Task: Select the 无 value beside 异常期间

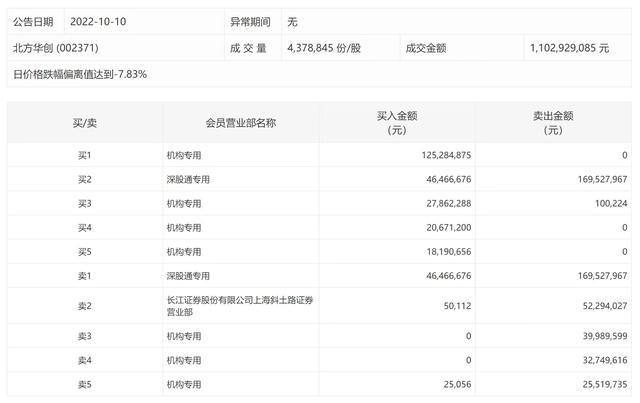Action: click(292, 22)
